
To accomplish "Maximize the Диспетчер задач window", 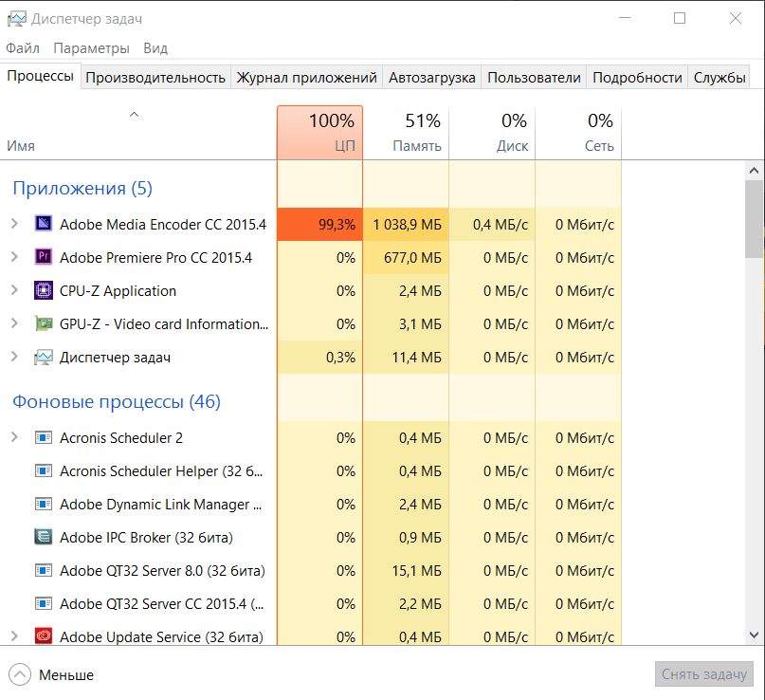I will point(680,19).
